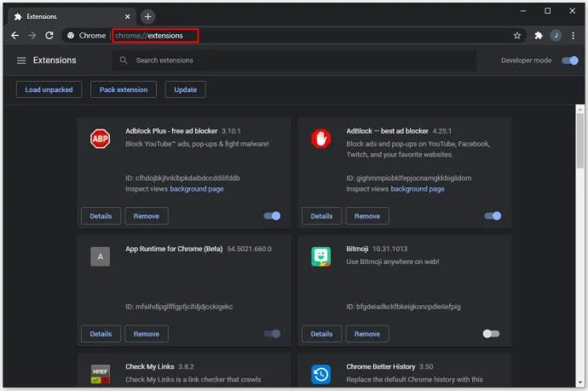Reload the extensions page

coord(49,35)
